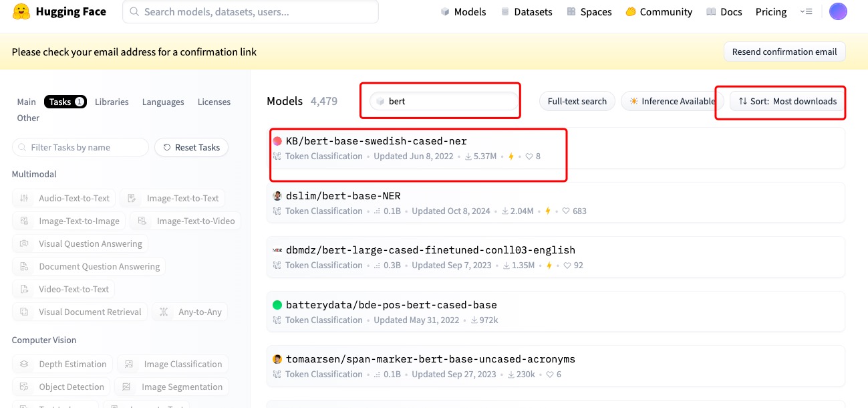Image resolution: width=868 pixels, height=408 pixels.
Task: Click the Image-Text-to-Video task icon
Action: (x=142, y=221)
